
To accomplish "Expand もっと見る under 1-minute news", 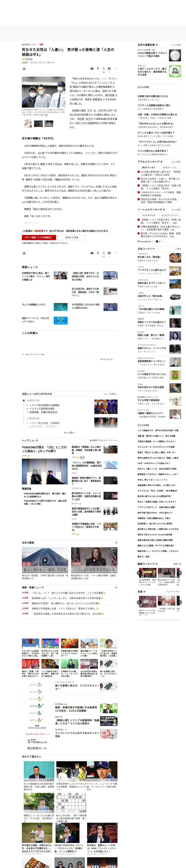I will (70, 433).
